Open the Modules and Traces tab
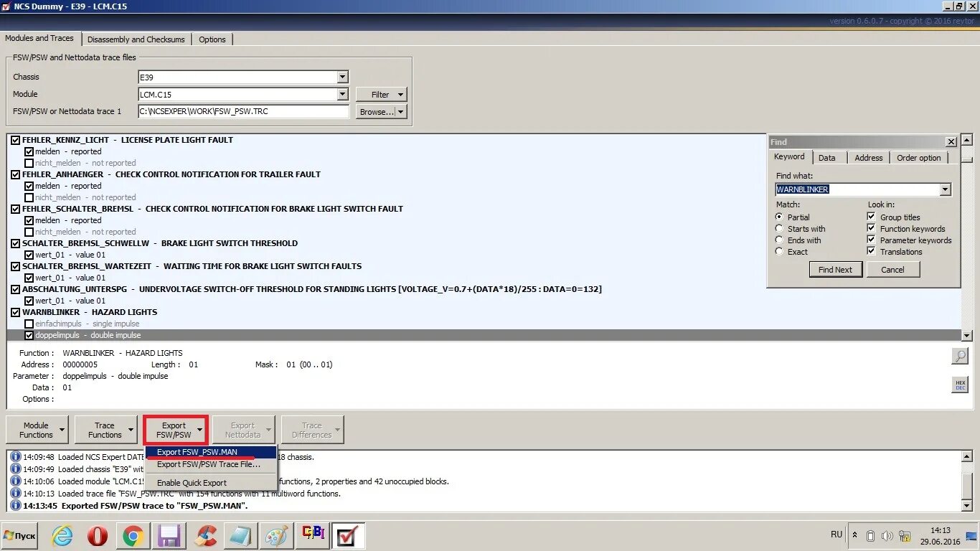980x551 pixels. 40,38
